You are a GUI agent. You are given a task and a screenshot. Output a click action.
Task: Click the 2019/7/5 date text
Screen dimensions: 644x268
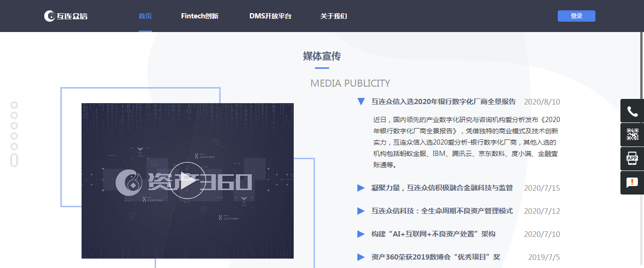click(544, 257)
